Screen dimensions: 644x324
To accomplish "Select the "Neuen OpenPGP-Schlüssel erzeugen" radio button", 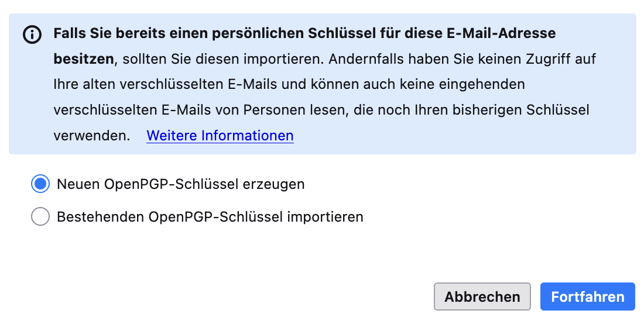I will tap(40, 184).
